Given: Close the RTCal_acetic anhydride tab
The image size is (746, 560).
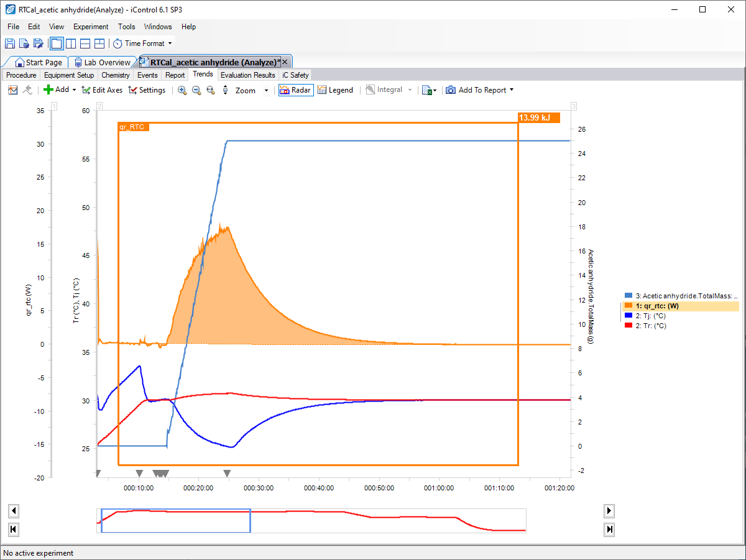Looking at the screenshot, I should 285,62.
